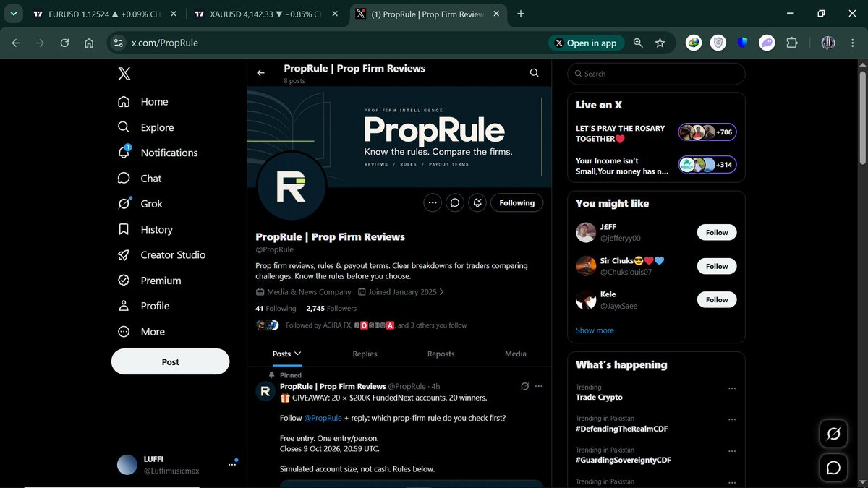The height and width of the screenshot is (488, 868).
Task: Click the browser Home button
Action: pyautogui.click(x=89, y=43)
